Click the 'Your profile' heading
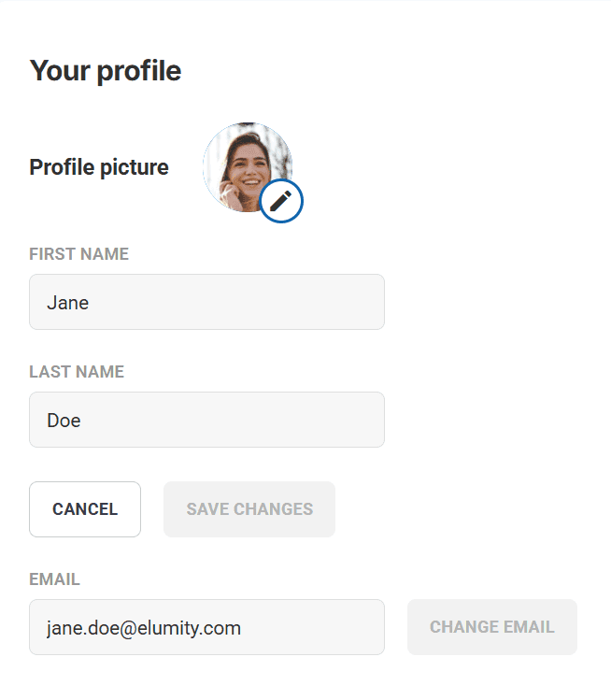The width and height of the screenshot is (611, 700). pyautogui.click(x=106, y=70)
